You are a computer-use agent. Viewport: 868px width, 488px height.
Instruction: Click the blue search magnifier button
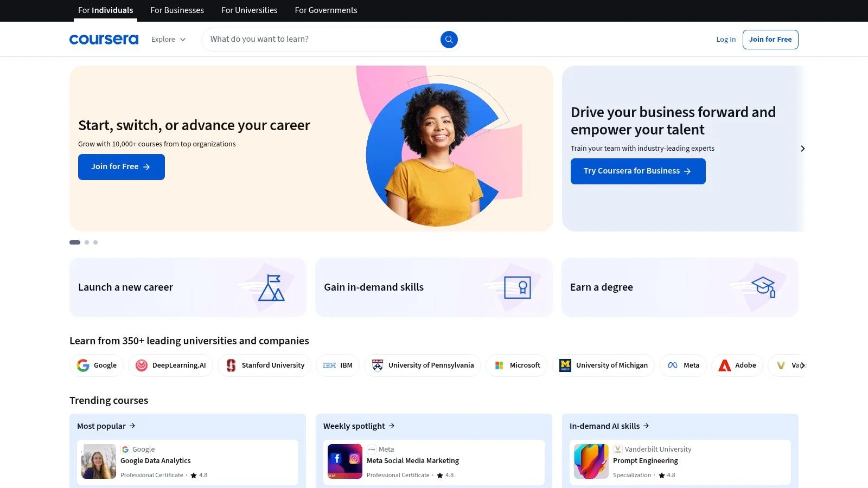click(x=449, y=40)
